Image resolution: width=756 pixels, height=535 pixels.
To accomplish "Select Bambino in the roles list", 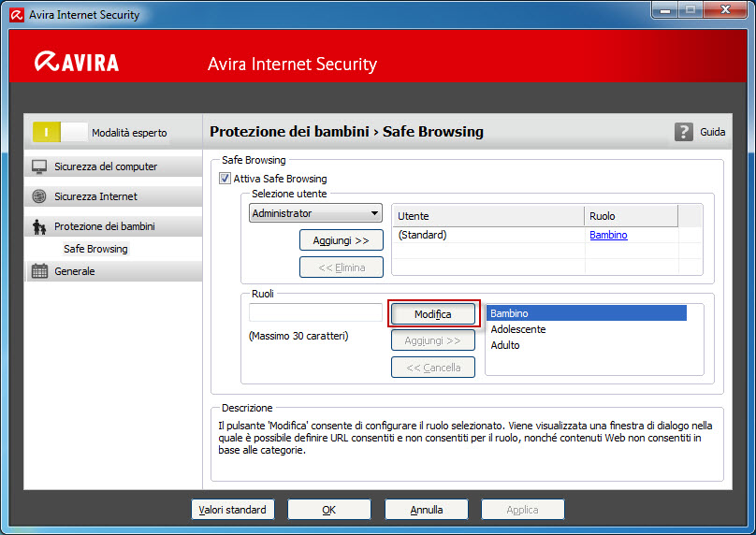I will 587,313.
